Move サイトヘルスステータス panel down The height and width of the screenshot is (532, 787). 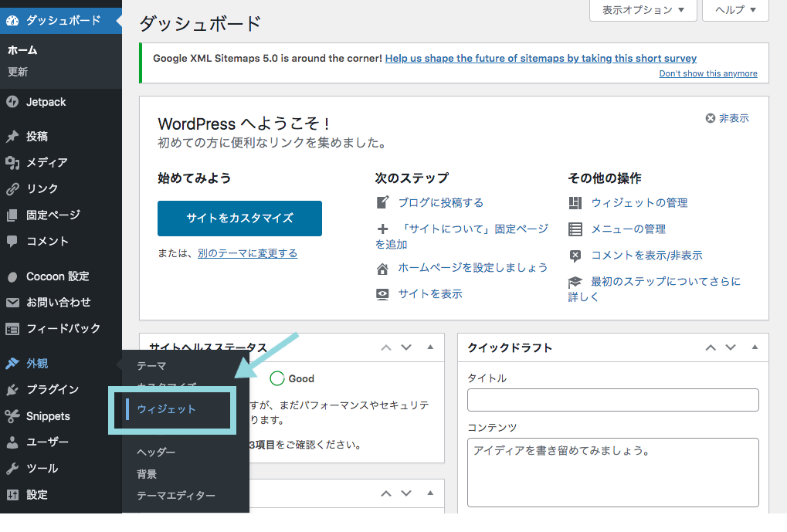[406, 347]
